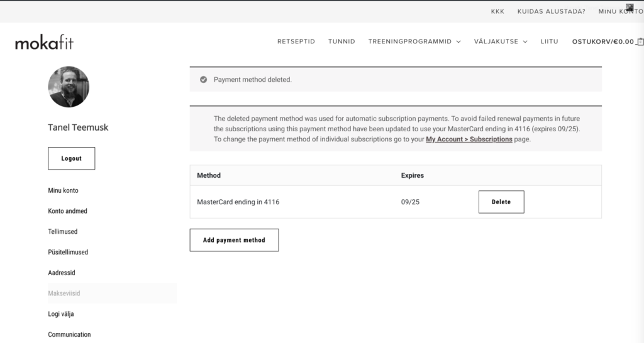This screenshot has width=644, height=343.
Task: Follow the My Account > Subscriptions link
Action: pos(469,139)
